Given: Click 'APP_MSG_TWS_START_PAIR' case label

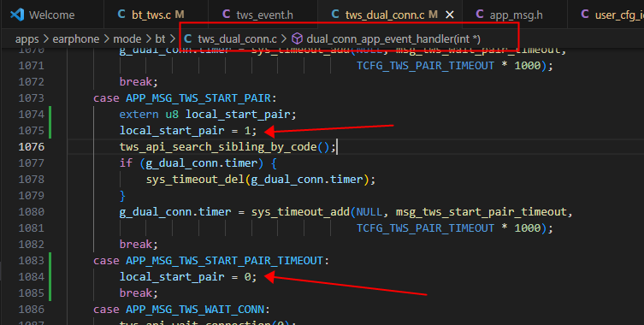Looking at the screenshot, I should point(198,98).
